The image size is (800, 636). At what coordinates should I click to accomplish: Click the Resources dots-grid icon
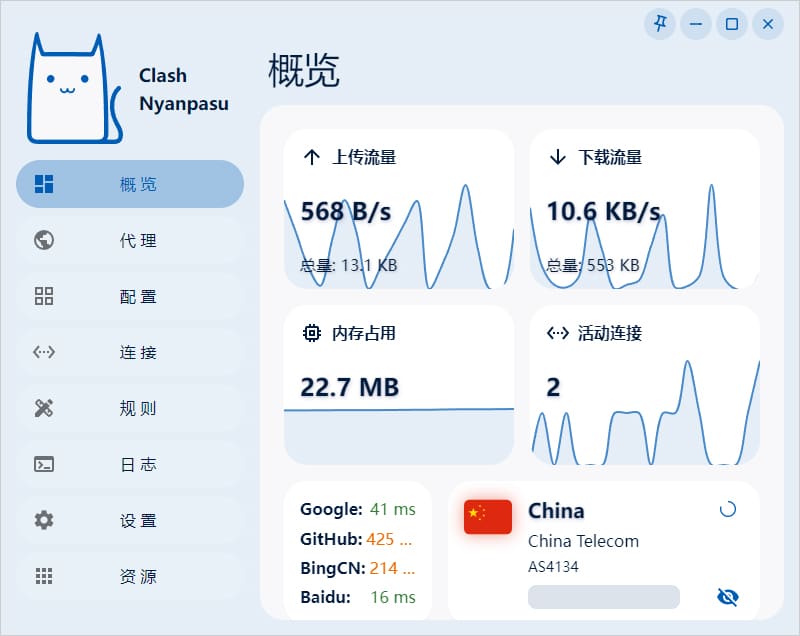44,576
